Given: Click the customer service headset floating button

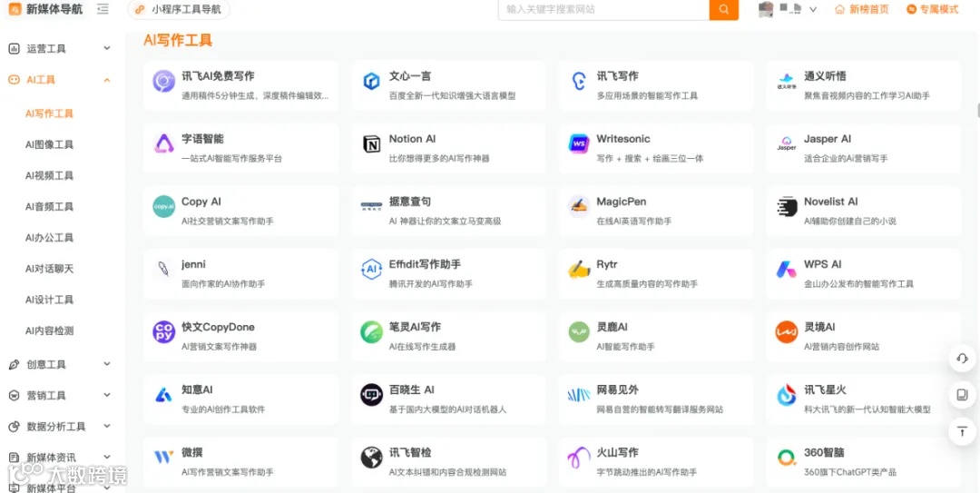Looking at the screenshot, I should click(x=963, y=359).
